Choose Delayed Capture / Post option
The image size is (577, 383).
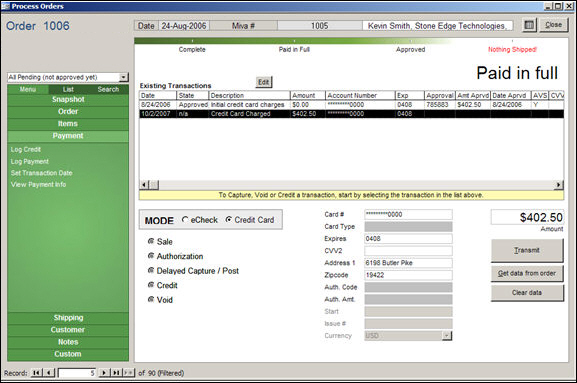[151, 270]
